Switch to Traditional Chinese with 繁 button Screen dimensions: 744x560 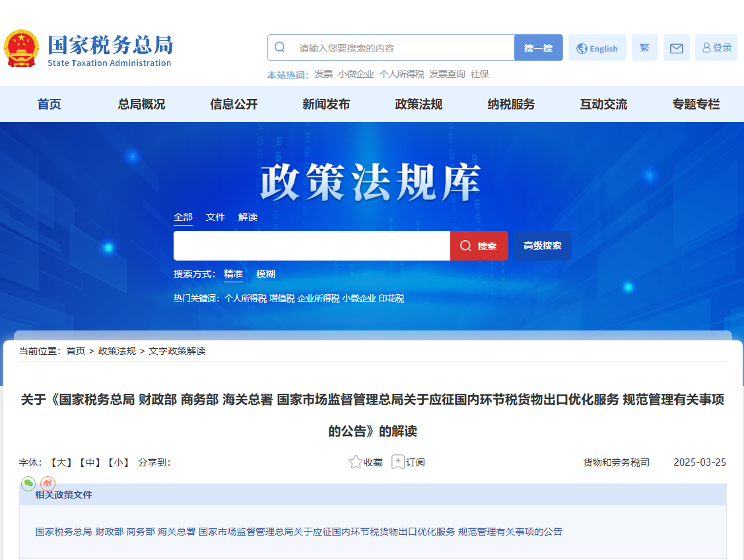tap(644, 48)
